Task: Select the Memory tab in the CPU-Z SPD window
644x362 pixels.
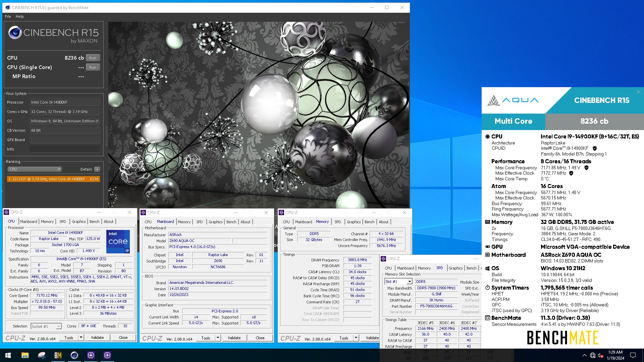Action: pyautogui.click(x=424, y=268)
